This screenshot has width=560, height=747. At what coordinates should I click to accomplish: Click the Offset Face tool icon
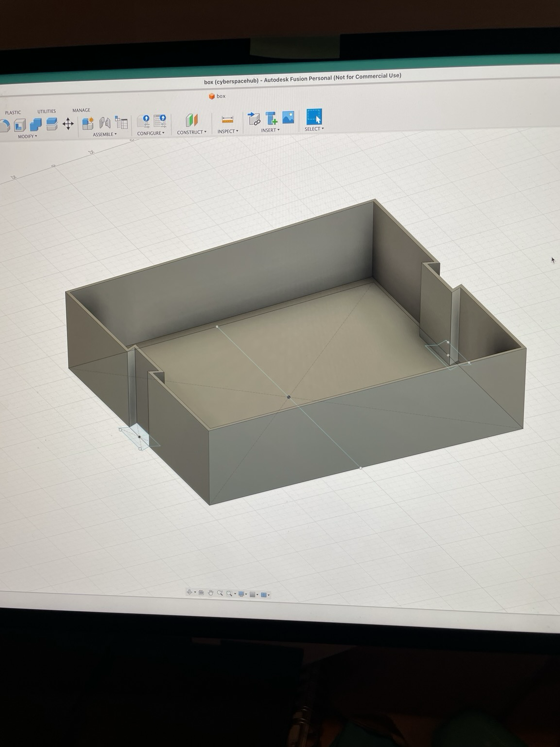click(52, 124)
